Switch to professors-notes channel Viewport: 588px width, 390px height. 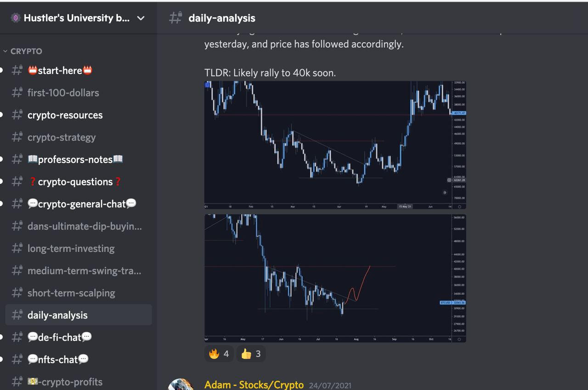click(78, 159)
